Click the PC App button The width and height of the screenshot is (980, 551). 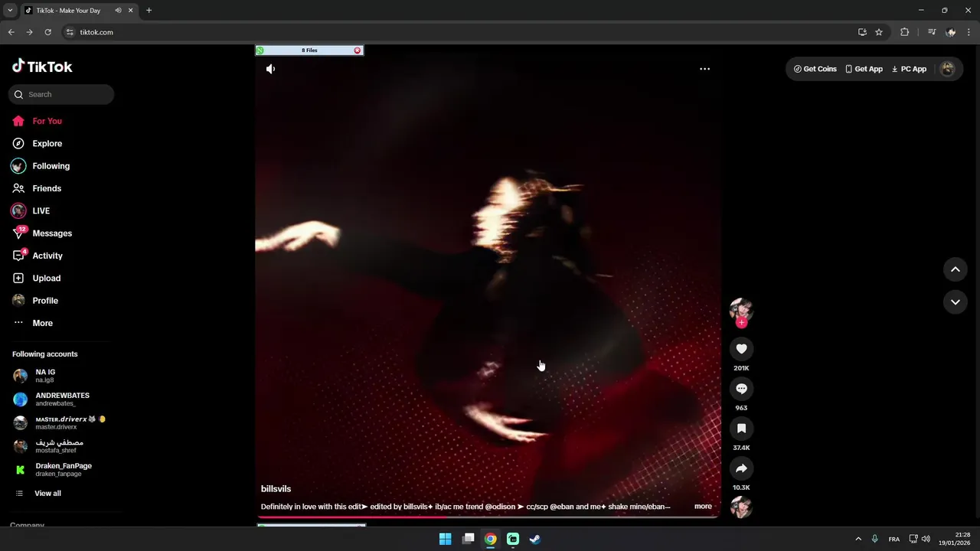909,69
